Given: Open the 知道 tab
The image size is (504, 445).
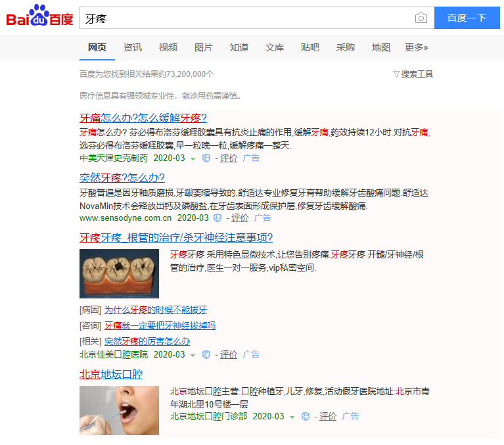Looking at the screenshot, I should coord(239,47).
